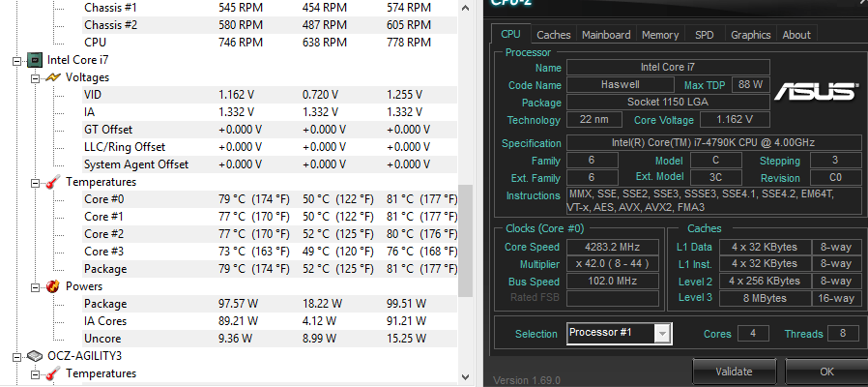Click the L1 Data 4 x 32 KBytes field

pyautogui.click(x=765, y=247)
